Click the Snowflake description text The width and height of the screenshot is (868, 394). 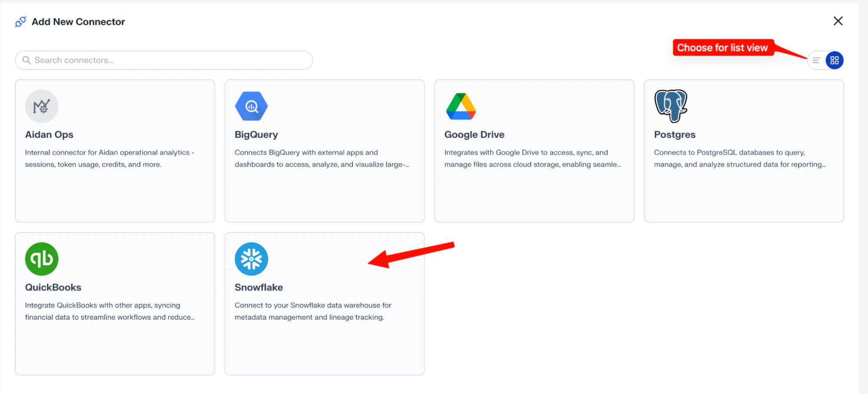(313, 311)
